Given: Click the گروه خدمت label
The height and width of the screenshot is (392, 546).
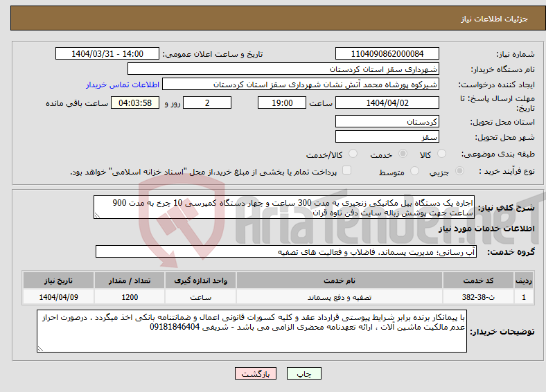Looking at the screenshot, I should (511, 251).
